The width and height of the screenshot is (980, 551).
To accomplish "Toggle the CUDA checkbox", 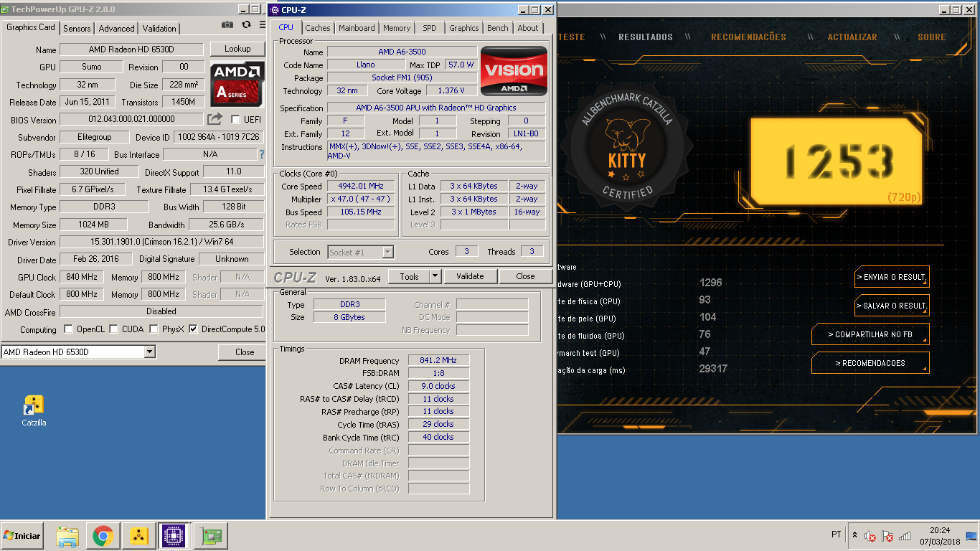I will 114,329.
